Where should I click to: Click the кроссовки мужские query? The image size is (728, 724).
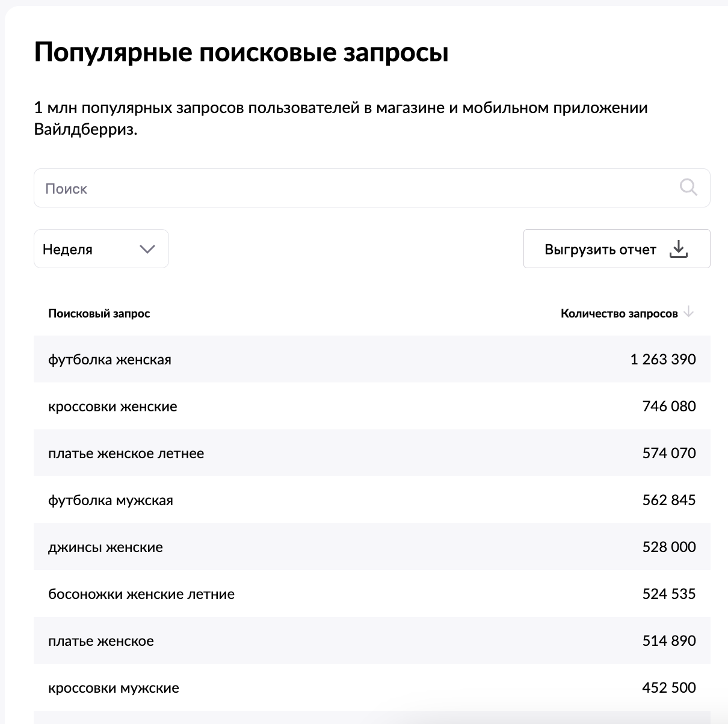click(114, 688)
